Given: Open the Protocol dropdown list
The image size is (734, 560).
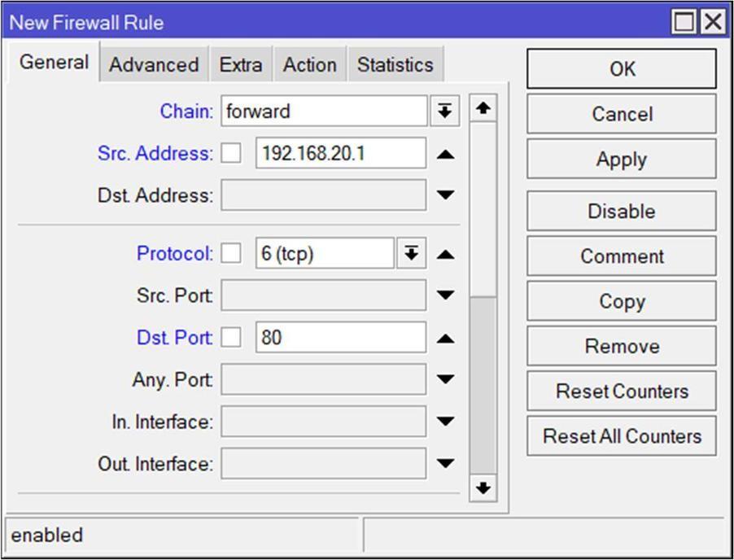Looking at the screenshot, I should (x=411, y=254).
